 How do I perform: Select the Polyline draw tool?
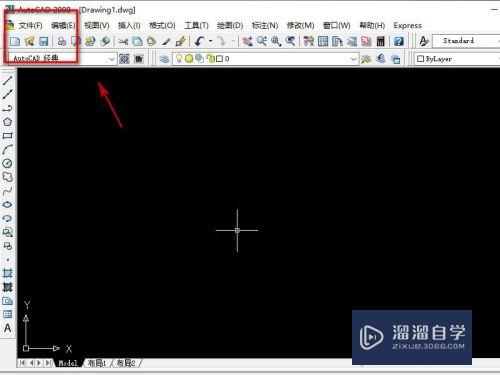pyautogui.click(x=8, y=108)
